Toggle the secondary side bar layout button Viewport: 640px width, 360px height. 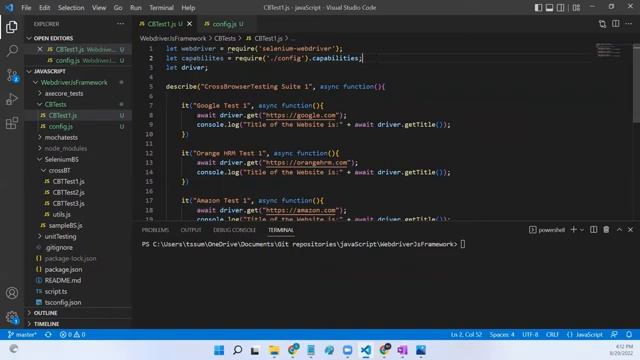click(561, 7)
